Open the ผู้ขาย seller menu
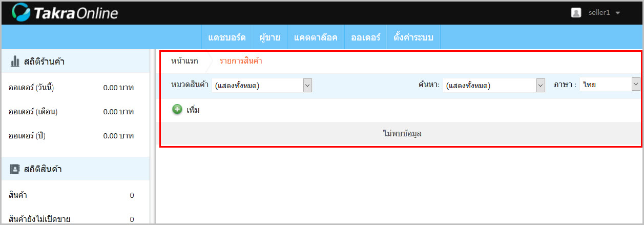Image resolution: width=644 pixels, height=225 pixels. pyautogui.click(x=269, y=37)
